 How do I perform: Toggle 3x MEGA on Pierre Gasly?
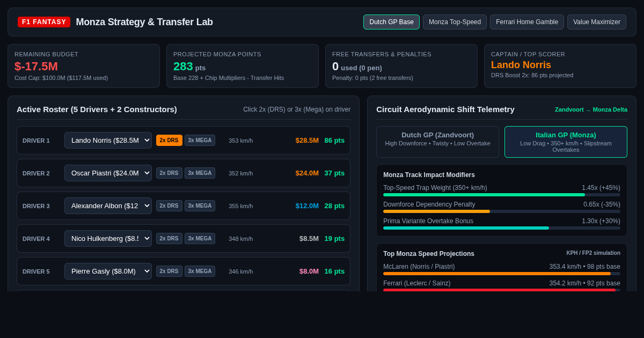[x=200, y=271]
